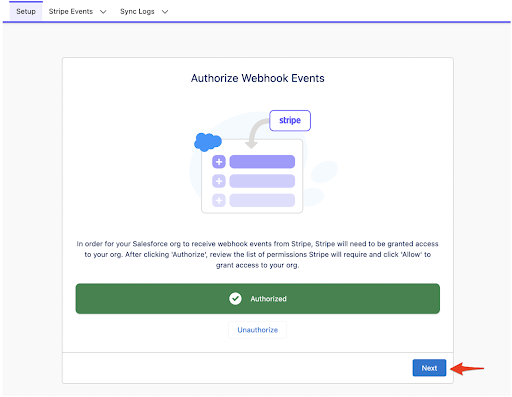The height and width of the screenshot is (397, 512).
Task: Click the Authorize Webhook Events heading
Action: pos(258,78)
